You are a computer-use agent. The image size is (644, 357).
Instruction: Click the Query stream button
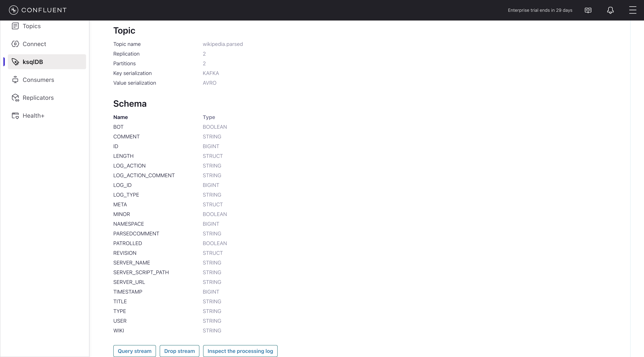[x=135, y=351]
